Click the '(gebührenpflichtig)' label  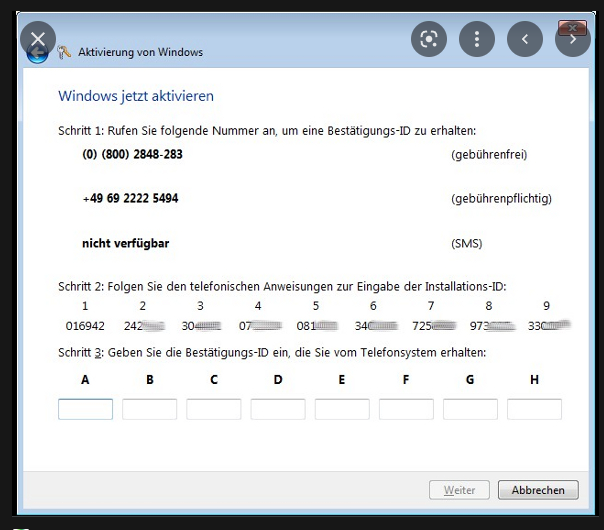[x=502, y=199]
